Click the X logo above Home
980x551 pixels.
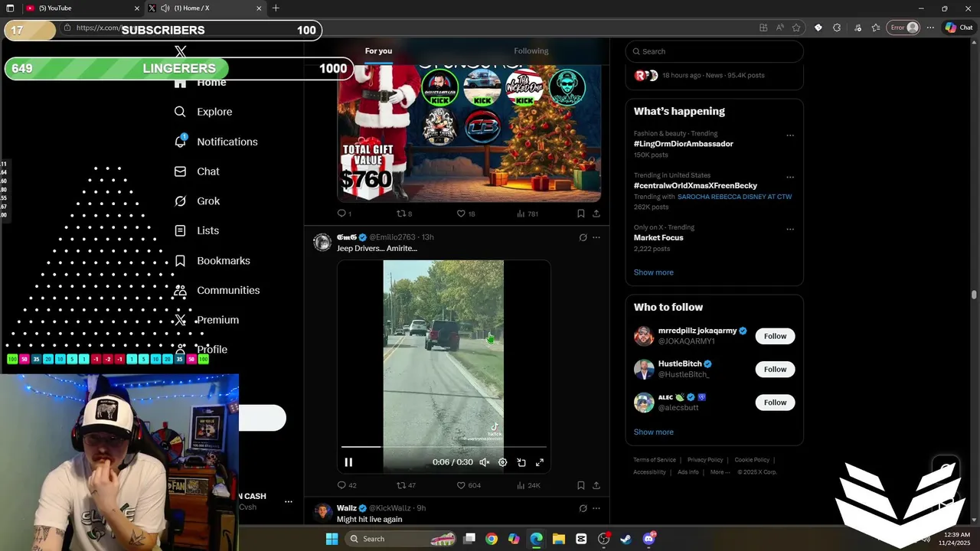click(x=181, y=51)
